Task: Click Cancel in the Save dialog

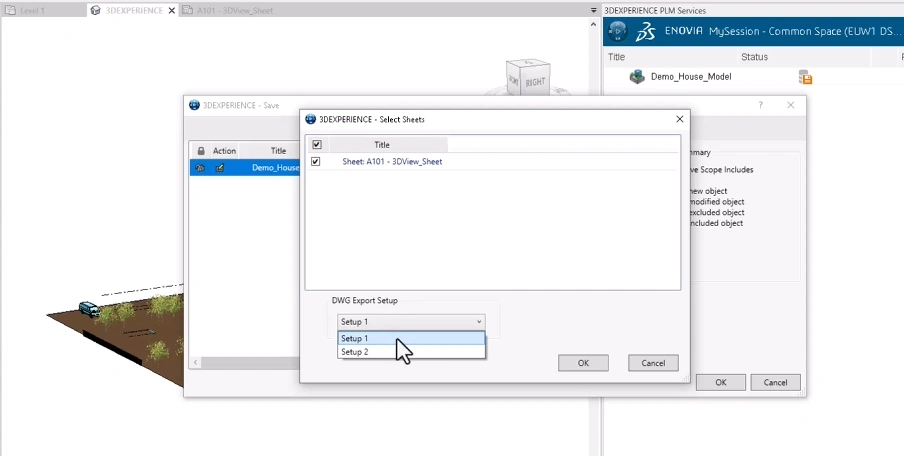Action: tap(775, 382)
